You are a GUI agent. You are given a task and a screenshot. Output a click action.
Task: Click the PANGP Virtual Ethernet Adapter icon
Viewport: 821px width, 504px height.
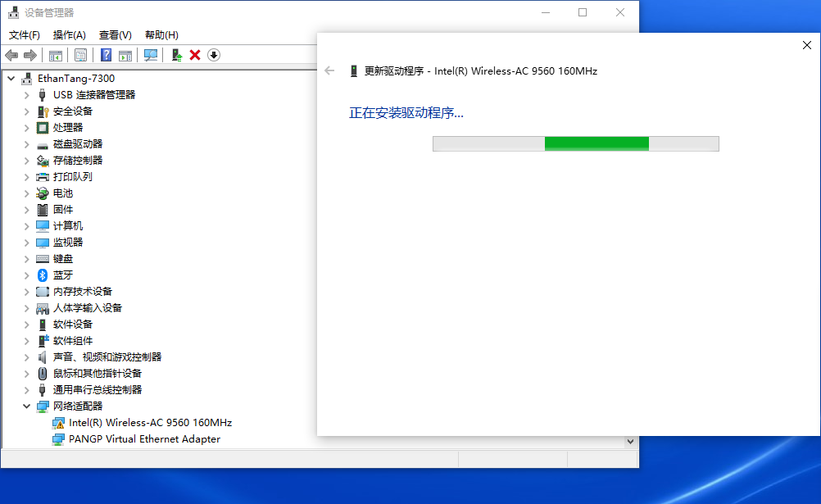click(59, 439)
